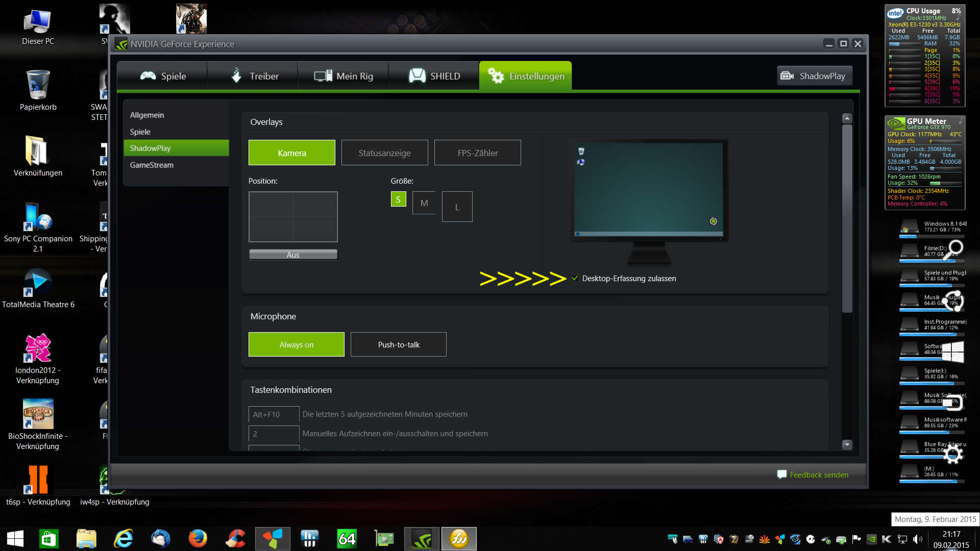This screenshot has height=551, width=980.
Task: Select the BioShockInfinite shortcut icon
Action: [38, 425]
